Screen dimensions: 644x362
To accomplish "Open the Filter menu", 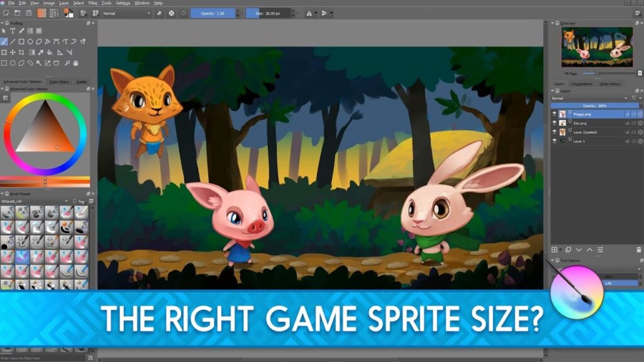I will click(93, 3).
